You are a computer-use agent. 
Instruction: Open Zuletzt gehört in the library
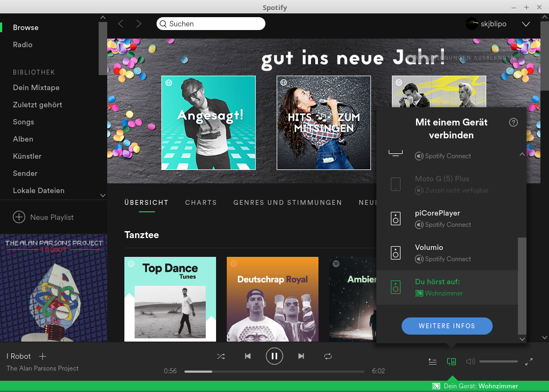pos(38,105)
